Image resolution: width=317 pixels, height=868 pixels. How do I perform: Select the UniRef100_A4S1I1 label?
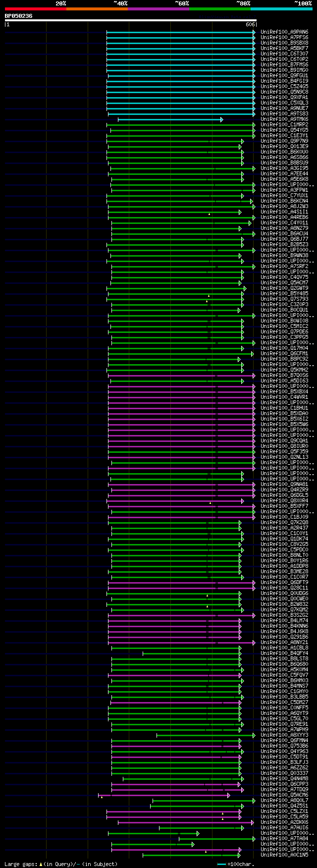[x=284, y=212]
